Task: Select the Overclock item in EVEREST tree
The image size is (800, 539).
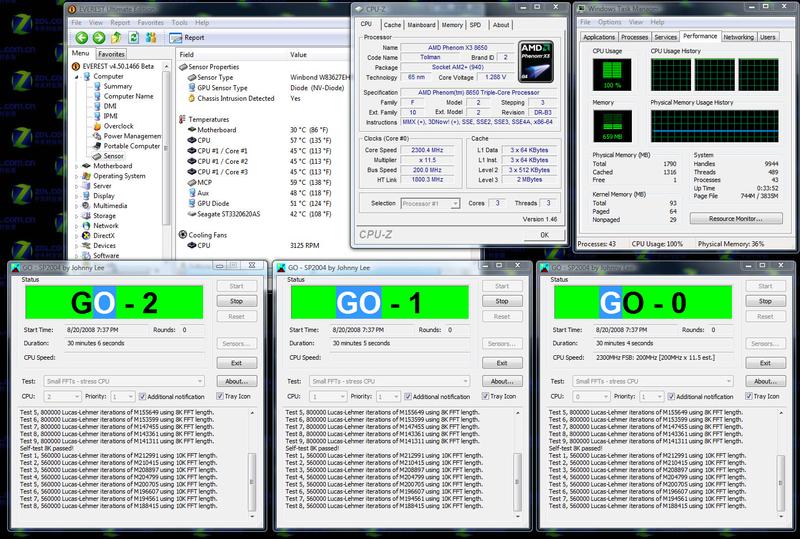Action: pyautogui.click(x=118, y=126)
